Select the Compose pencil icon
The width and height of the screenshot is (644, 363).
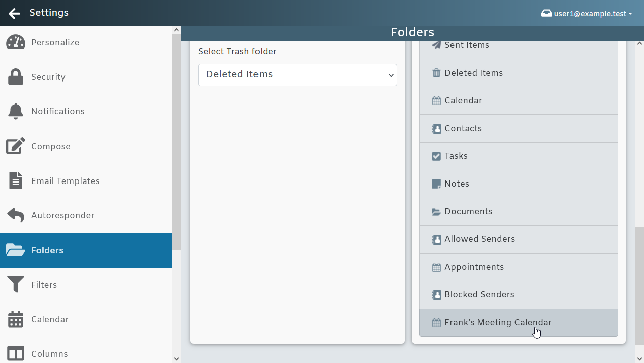pyautogui.click(x=15, y=146)
